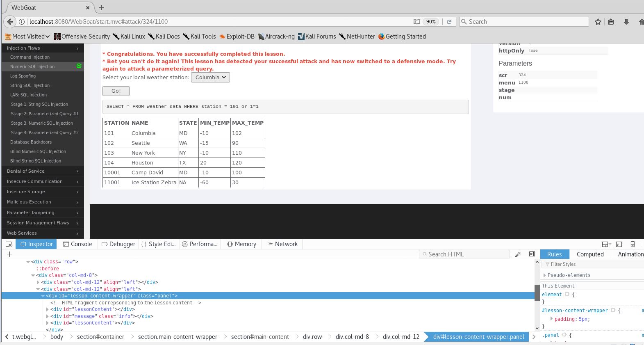644x345 pixels.
Task: Switch to the Memory tab
Action: (x=241, y=244)
